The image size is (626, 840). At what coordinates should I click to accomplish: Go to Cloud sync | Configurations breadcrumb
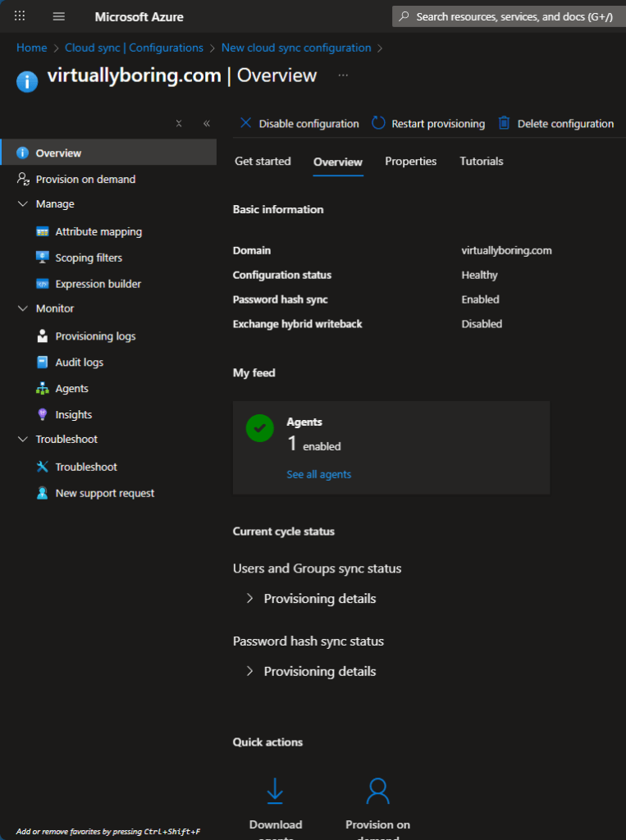click(x=134, y=48)
